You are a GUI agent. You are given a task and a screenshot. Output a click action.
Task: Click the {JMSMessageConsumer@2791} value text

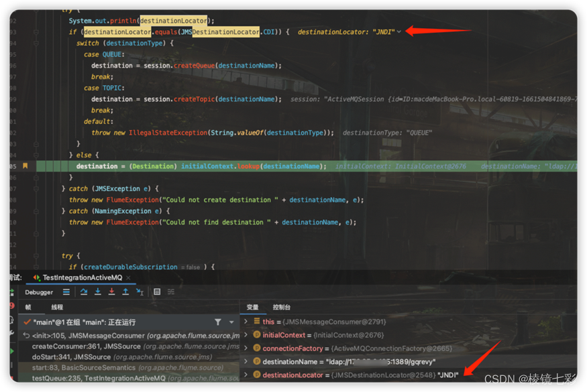tap(334, 322)
